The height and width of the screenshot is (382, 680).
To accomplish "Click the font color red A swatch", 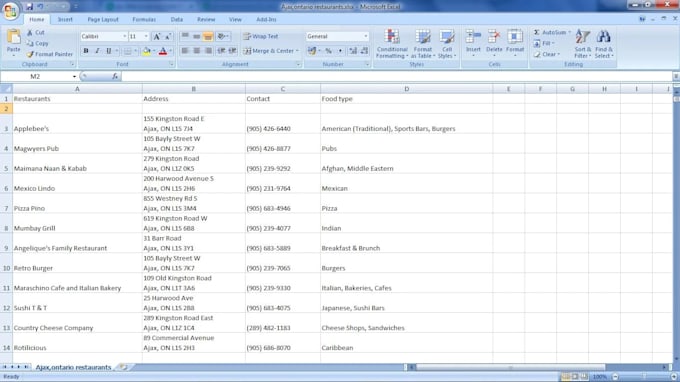I will coord(163,51).
